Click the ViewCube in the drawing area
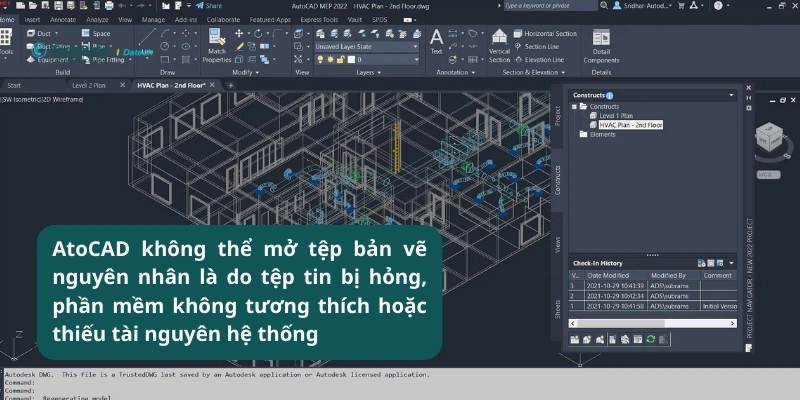The height and width of the screenshot is (400, 800). pyautogui.click(x=768, y=137)
